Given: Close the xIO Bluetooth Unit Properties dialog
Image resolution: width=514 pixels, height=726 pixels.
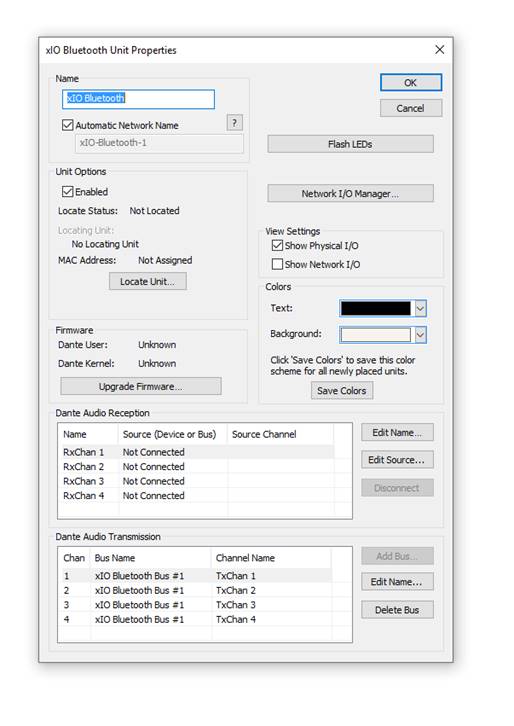Looking at the screenshot, I should (439, 50).
